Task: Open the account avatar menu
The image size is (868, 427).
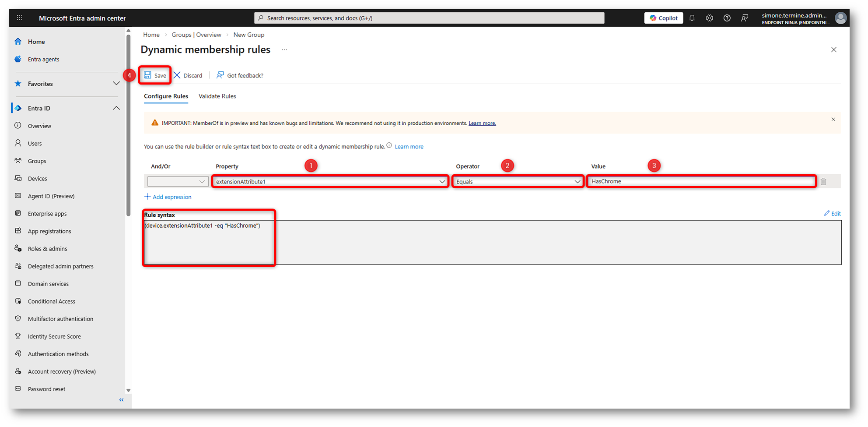Action: [x=840, y=18]
